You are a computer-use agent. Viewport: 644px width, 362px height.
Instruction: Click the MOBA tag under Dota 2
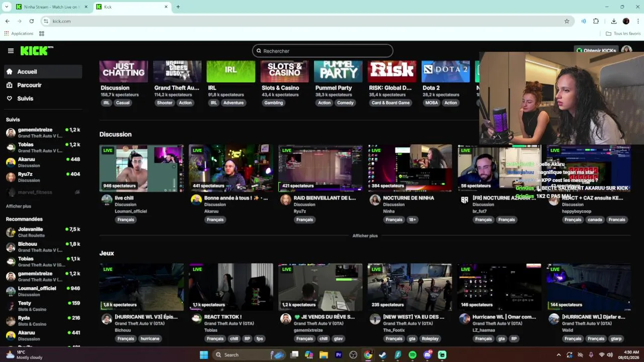coord(432,103)
